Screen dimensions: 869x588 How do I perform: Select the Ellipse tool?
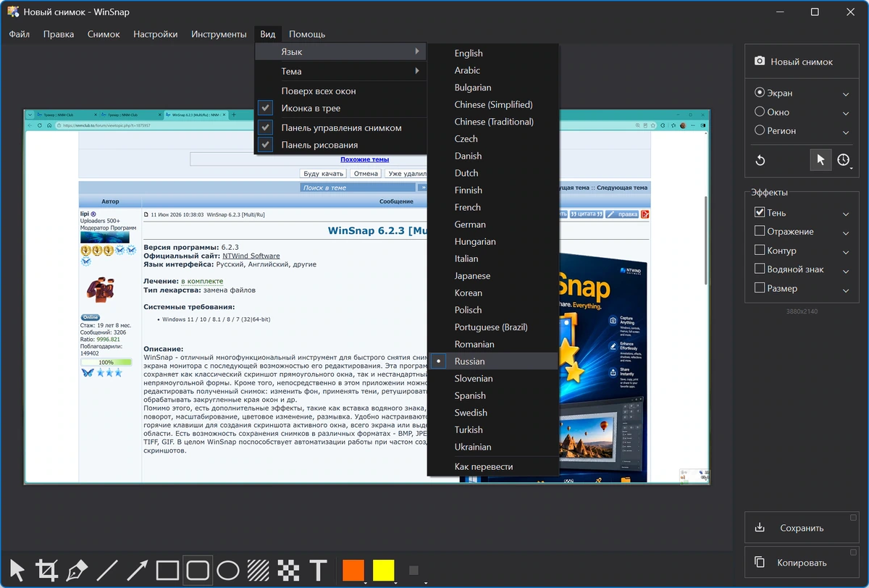tap(228, 571)
